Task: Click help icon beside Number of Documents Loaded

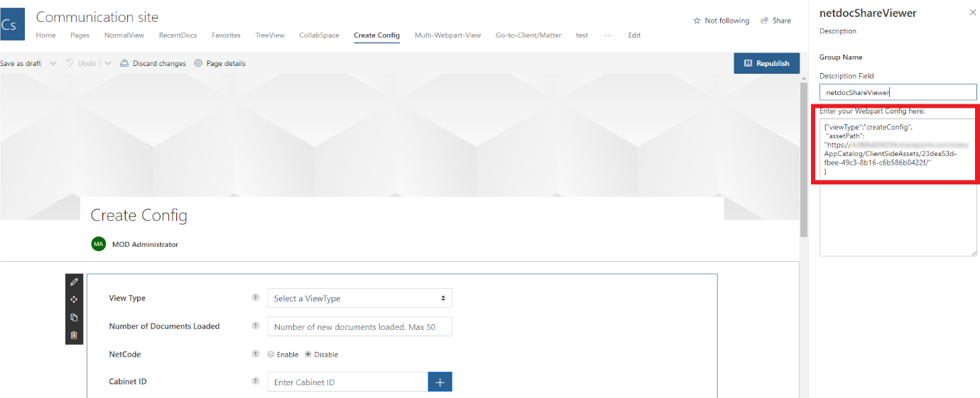Action: pos(256,326)
